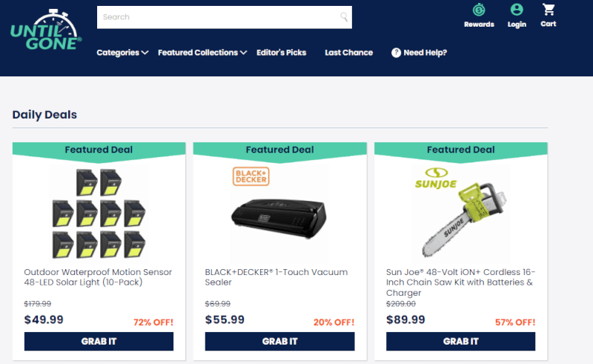593x364 pixels.
Task: Click the Need Help question mark icon
Action: tap(396, 53)
